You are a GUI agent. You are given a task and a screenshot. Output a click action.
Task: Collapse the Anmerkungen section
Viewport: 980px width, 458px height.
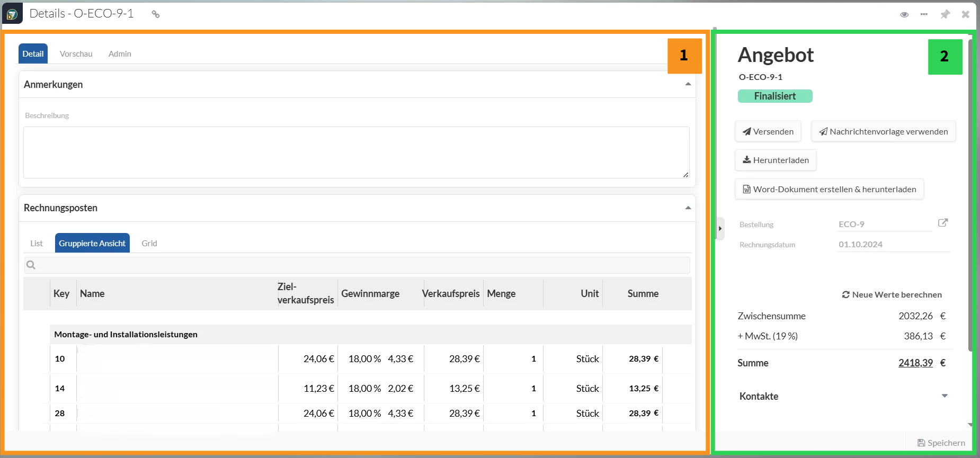click(688, 84)
